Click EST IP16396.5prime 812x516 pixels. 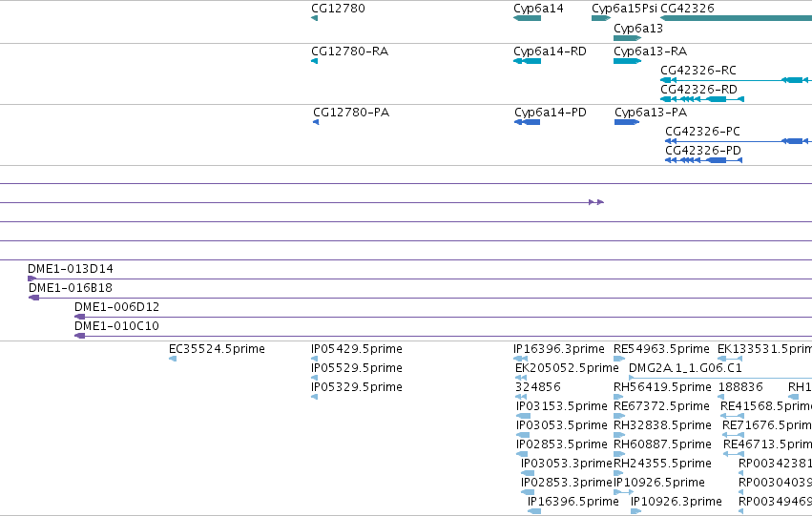[573, 502]
